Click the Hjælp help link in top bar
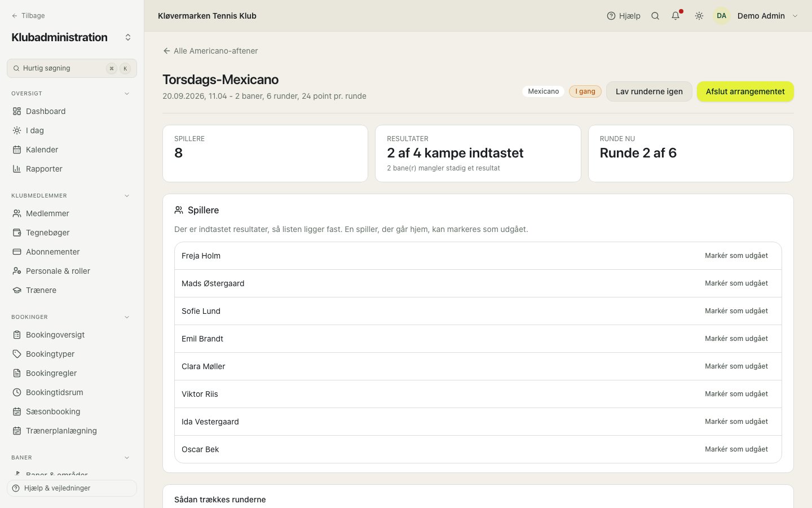Image resolution: width=812 pixels, height=508 pixels. point(624,16)
